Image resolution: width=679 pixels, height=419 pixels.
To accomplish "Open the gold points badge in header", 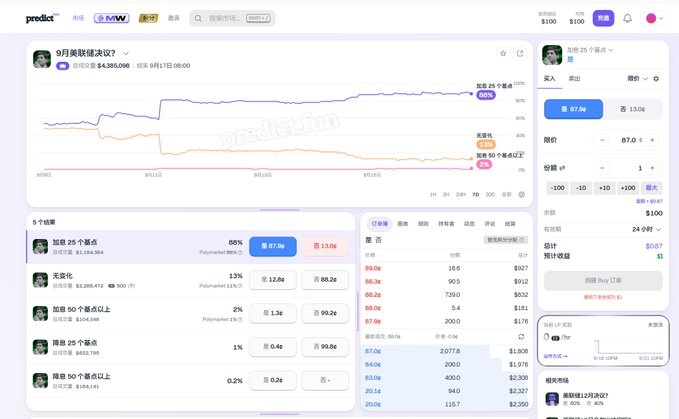I will coord(148,18).
